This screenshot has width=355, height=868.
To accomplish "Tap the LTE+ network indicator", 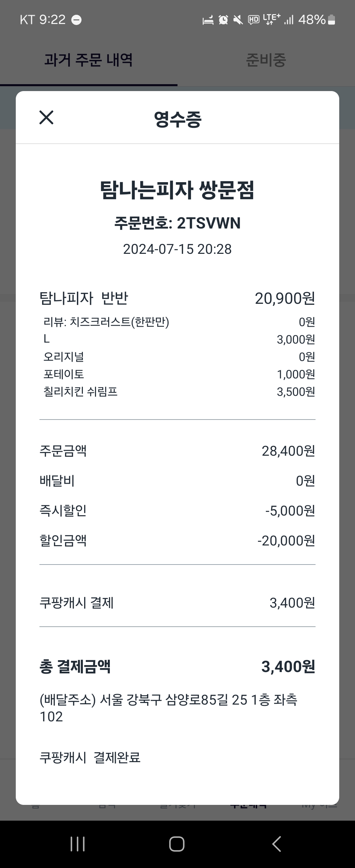I will pos(271,19).
